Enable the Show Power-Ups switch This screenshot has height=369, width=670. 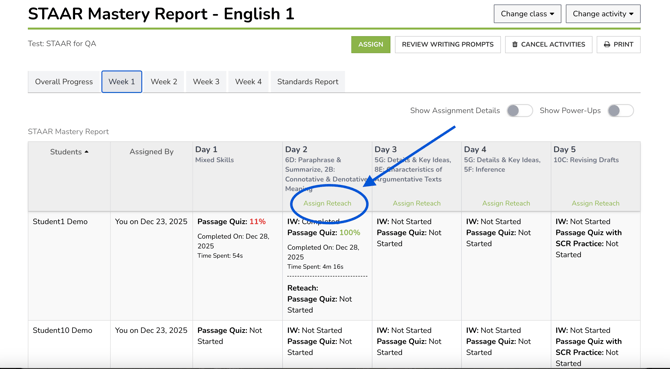point(620,111)
